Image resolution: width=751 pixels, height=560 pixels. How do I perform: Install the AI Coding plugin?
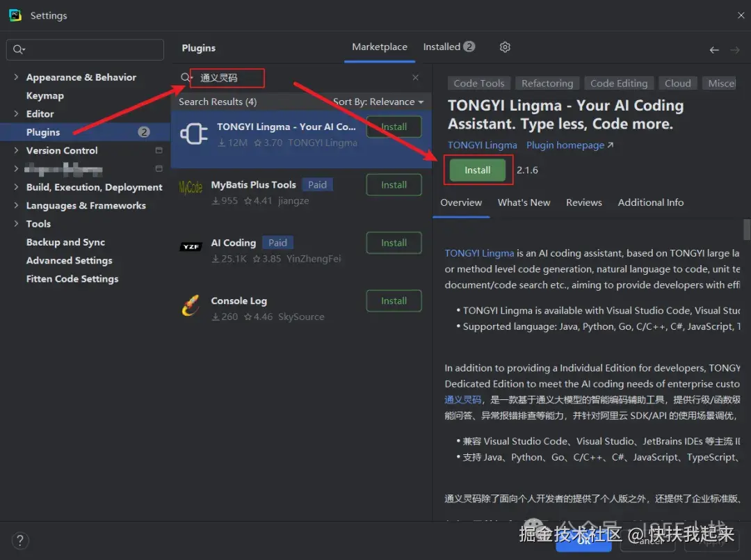click(x=394, y=243)
